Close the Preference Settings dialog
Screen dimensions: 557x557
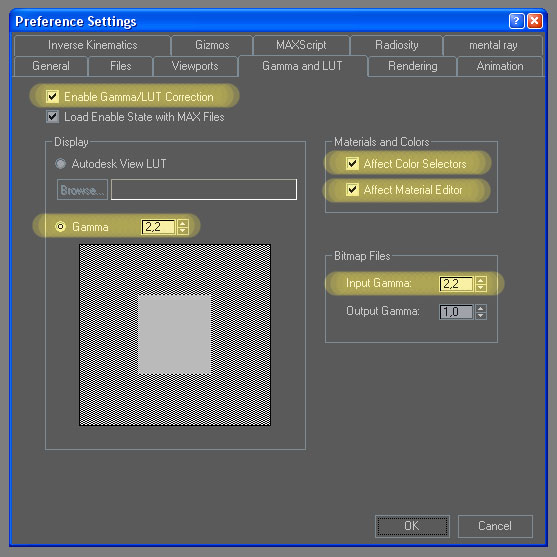(535, 21)
